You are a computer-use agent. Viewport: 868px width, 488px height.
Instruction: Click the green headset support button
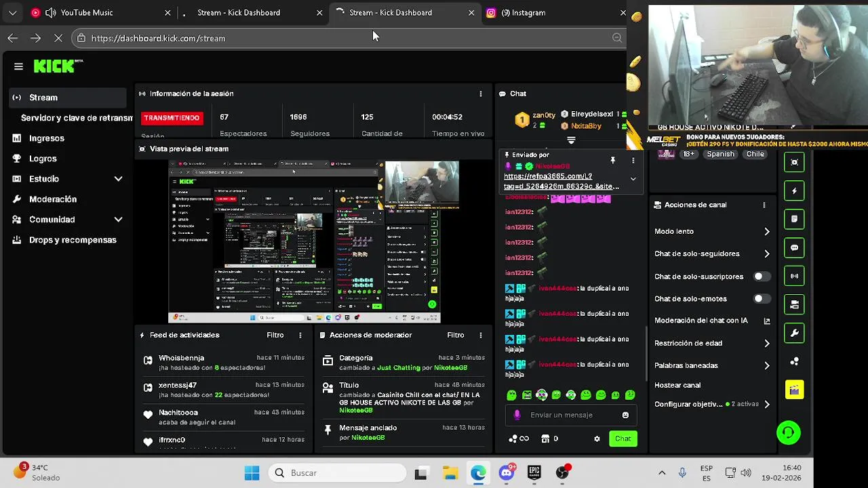click(x=789, y=432)
